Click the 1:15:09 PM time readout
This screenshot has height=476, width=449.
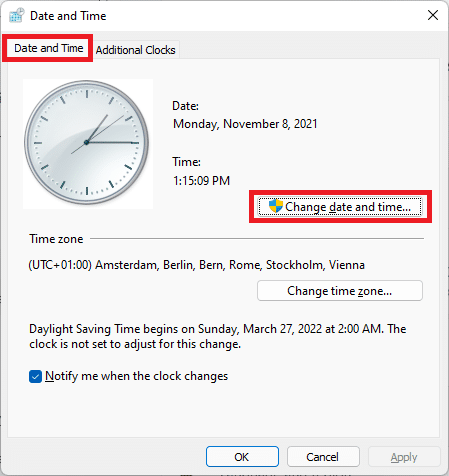pos(201,181)
